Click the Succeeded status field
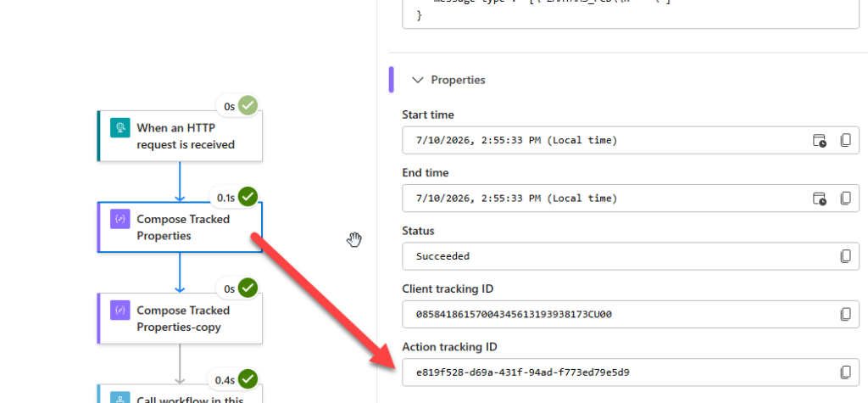This screenshot has width=868, height=403. 631,256
